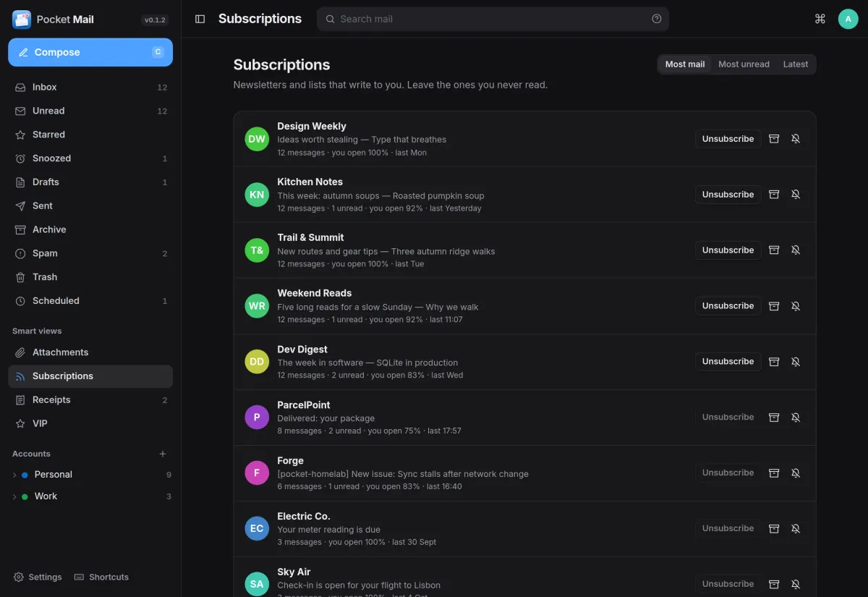Archive all Design Weekly mail

(774, 139)
